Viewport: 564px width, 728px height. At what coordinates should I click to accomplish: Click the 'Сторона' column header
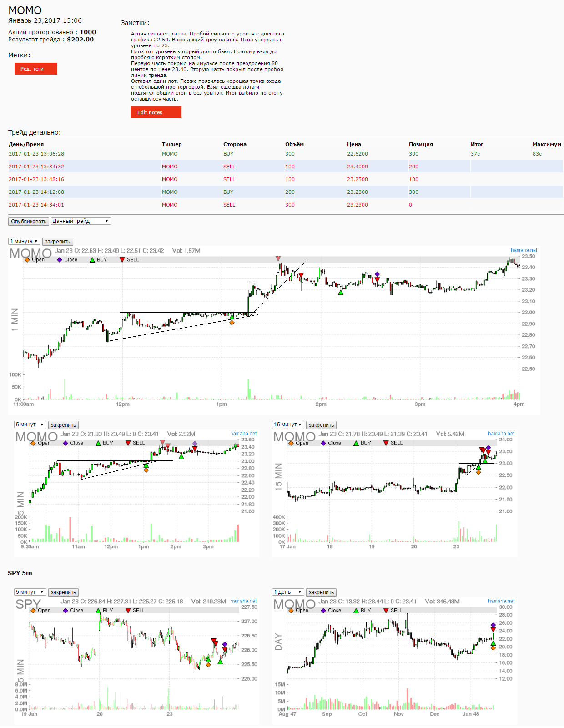point(235,144)
